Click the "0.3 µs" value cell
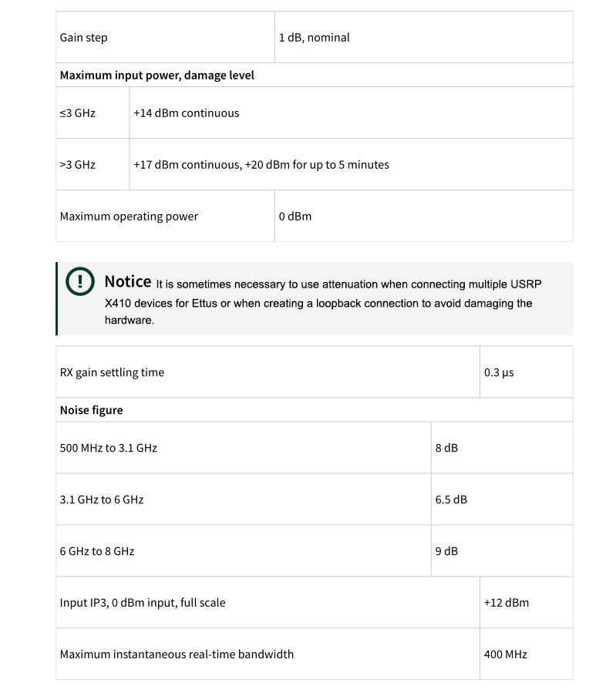 point(499,373)
